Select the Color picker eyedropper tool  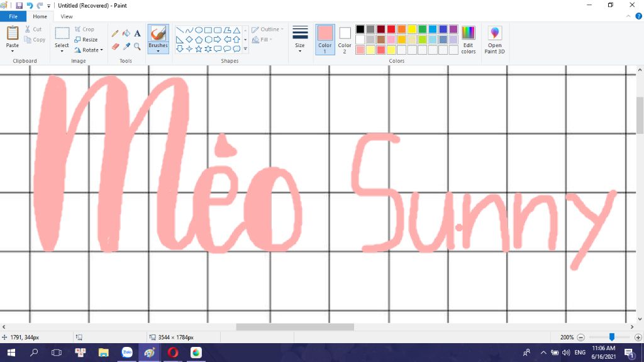pyautogui.click(x=126, y=47)
